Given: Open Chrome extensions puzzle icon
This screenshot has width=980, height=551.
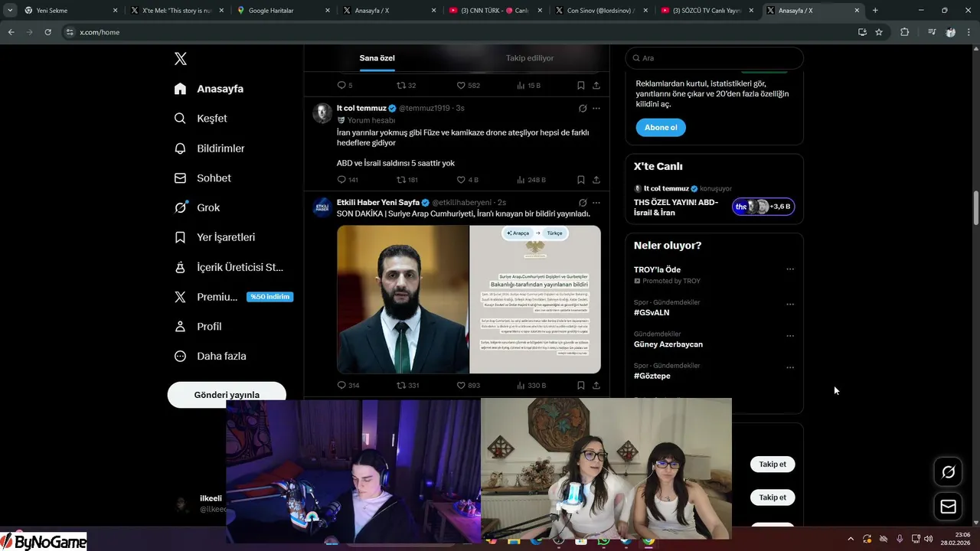Looking at the screenshot, I should click(905, 32).
